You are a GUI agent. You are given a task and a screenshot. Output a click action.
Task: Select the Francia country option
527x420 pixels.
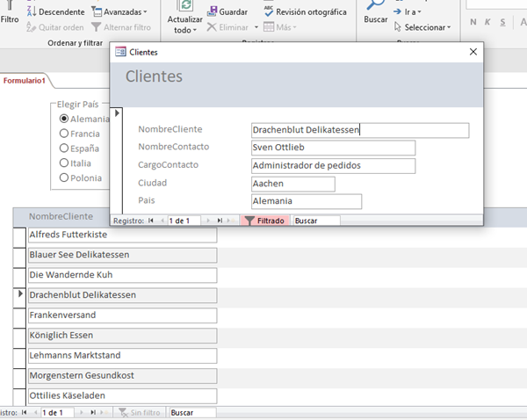[63, 134]
